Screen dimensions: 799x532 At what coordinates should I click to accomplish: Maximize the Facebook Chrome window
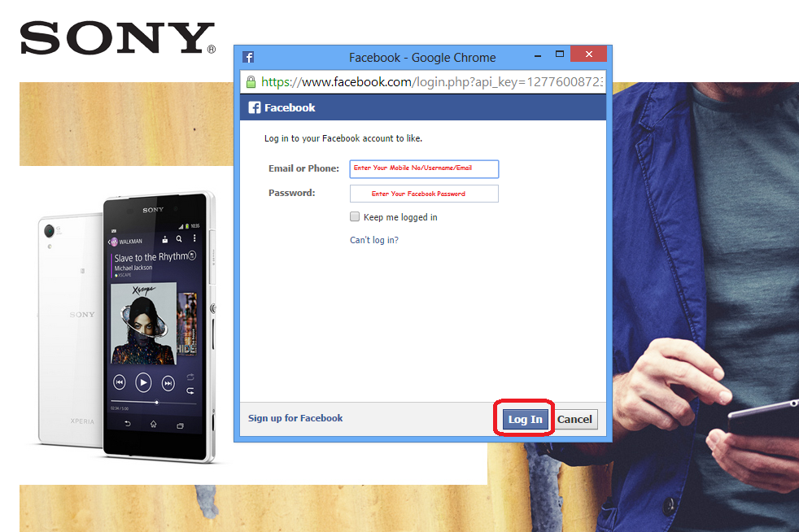pyautogui.click(x=560, y=54)
